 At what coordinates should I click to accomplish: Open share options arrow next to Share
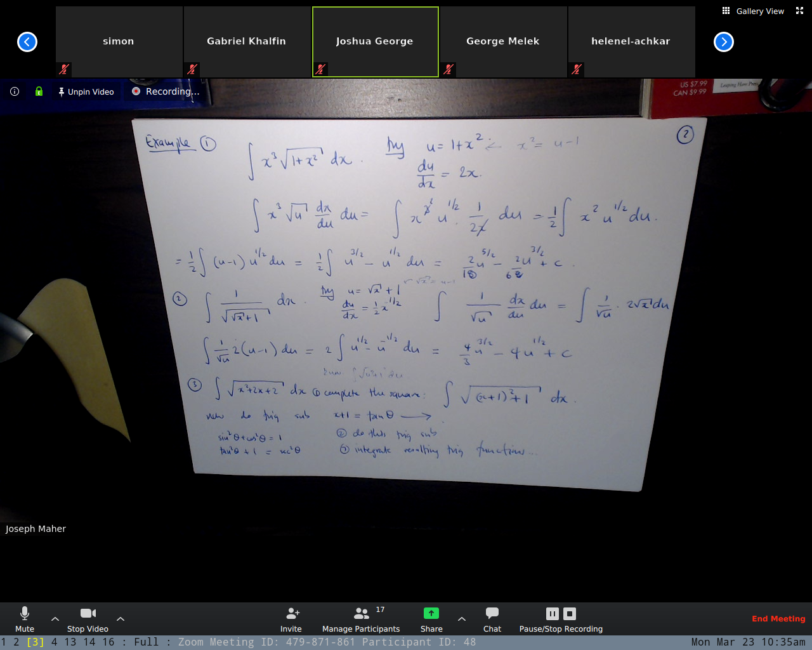[462, 619]
